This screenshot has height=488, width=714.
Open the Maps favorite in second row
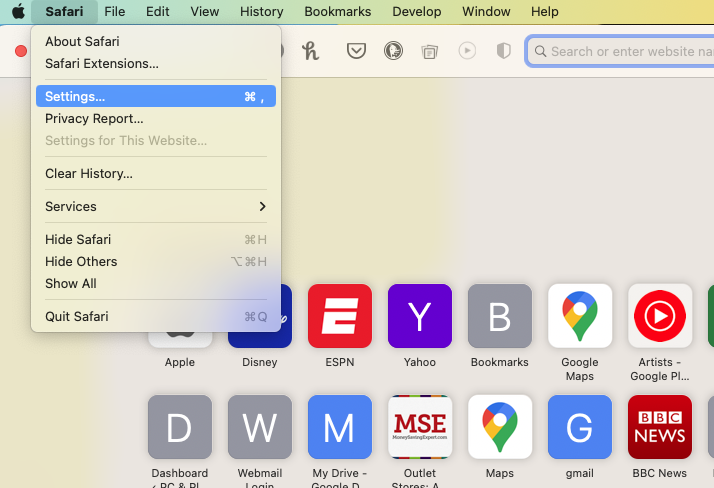click(x=500, y=427)
